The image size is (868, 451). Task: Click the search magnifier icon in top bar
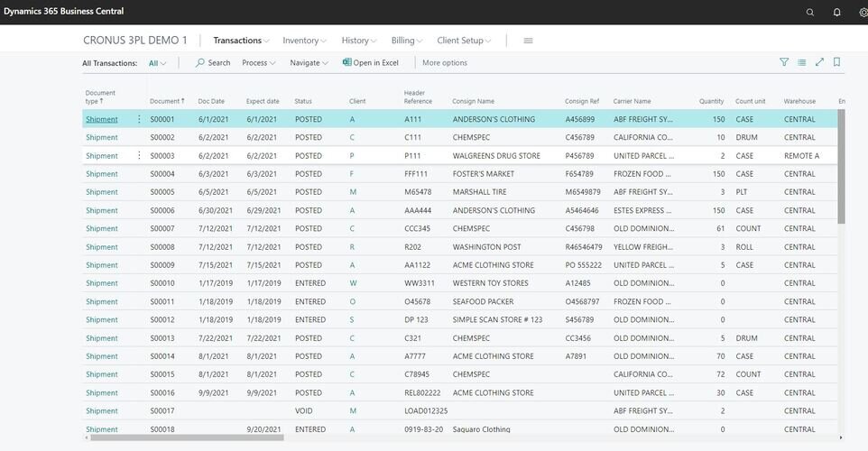click(809, 12)
